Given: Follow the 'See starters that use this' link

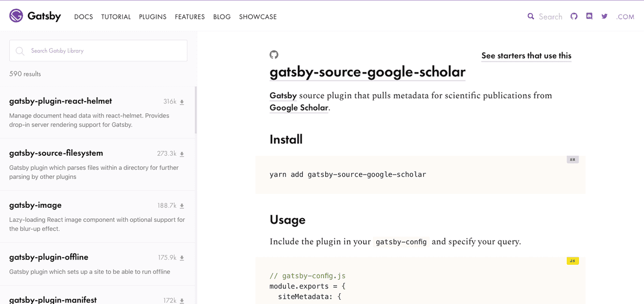Looking at the screenshot, I should 526,56.
